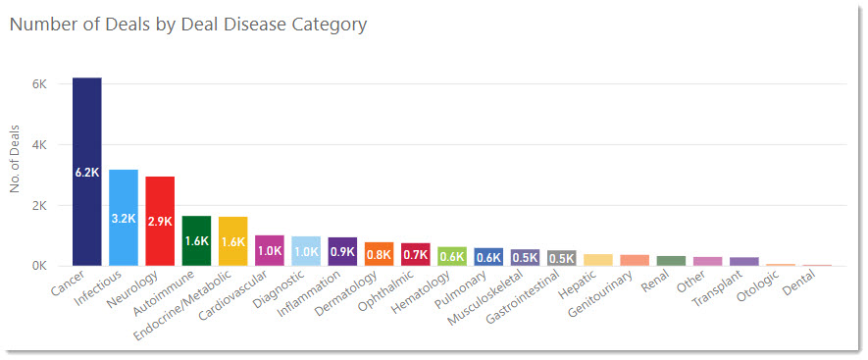Viewport: 868px width, 360px height.
Task: Select the red Neurology bar
Action: (160, 221)
